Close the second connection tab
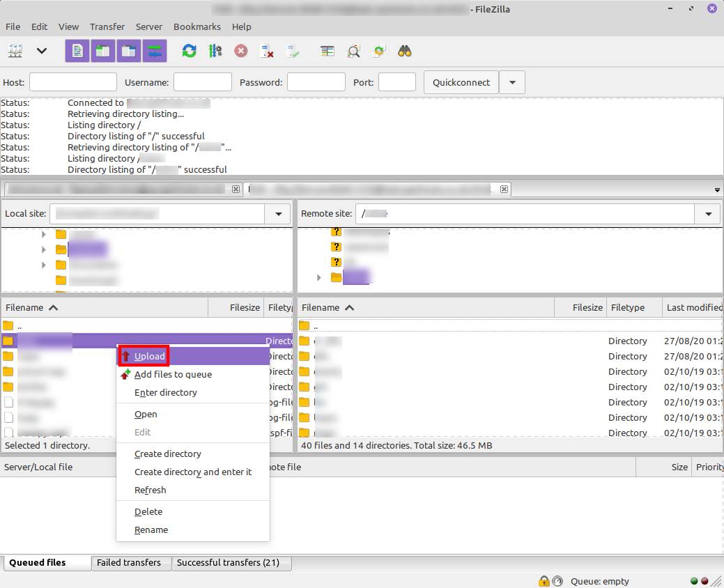The width and height of the screenshot is (724, 588). (x=505, y=189)
